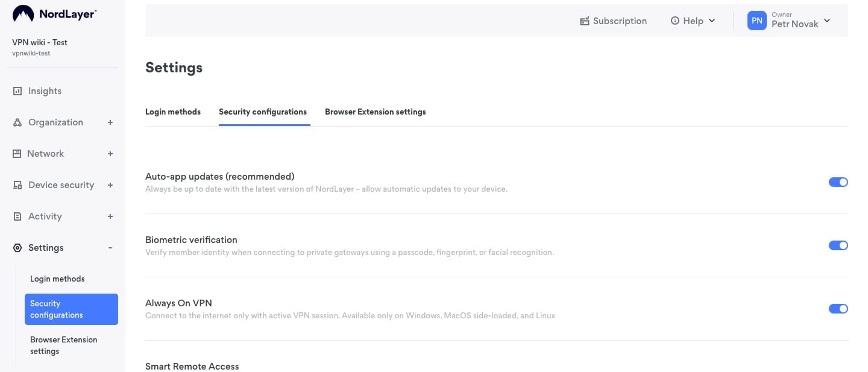The height and width of the screenshot is (372, 868).
Task: Open Petr Novak account dropdown chevron
Action: [827, 20]
